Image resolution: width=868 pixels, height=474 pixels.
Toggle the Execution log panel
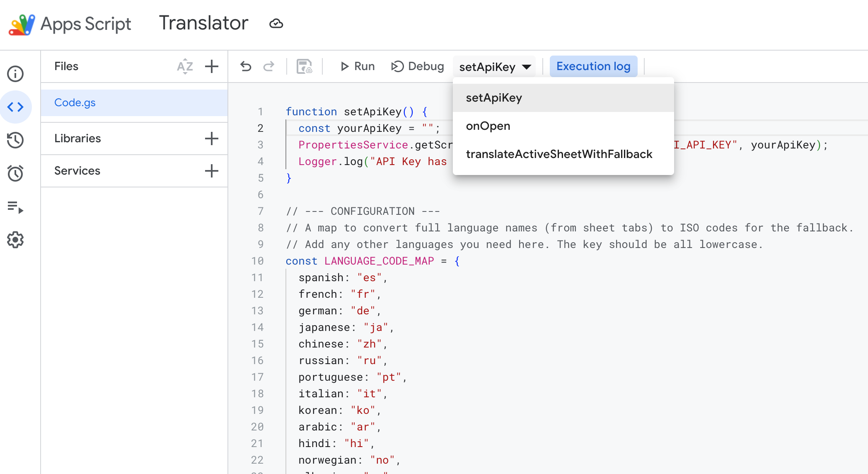(593, 66)
